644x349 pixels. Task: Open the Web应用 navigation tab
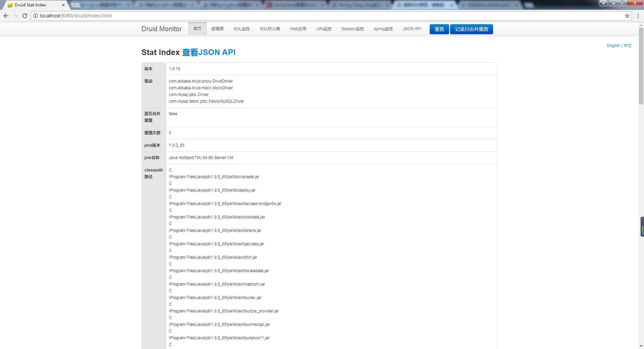point(298,29)
